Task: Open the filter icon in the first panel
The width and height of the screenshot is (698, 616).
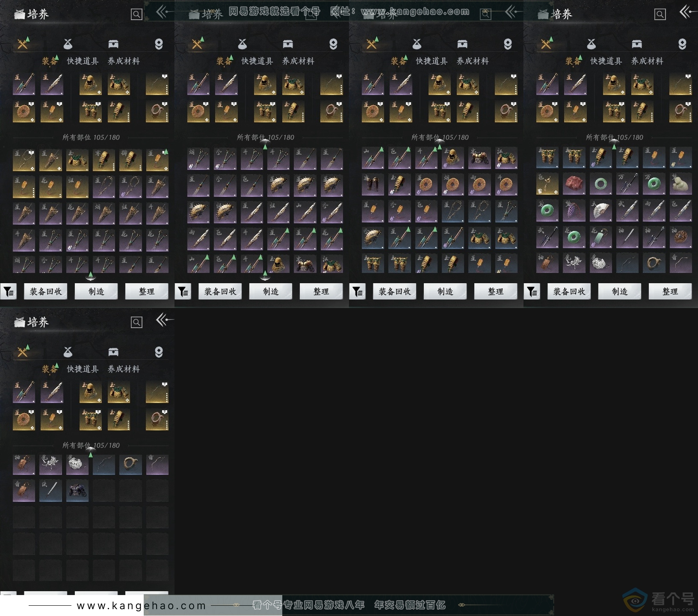Action: coord(8,291)
